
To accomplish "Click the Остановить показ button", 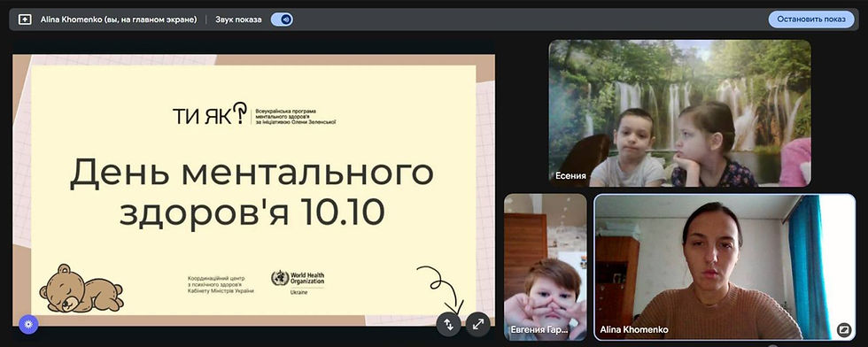I will pyautogui.click(x=811, y=19).
